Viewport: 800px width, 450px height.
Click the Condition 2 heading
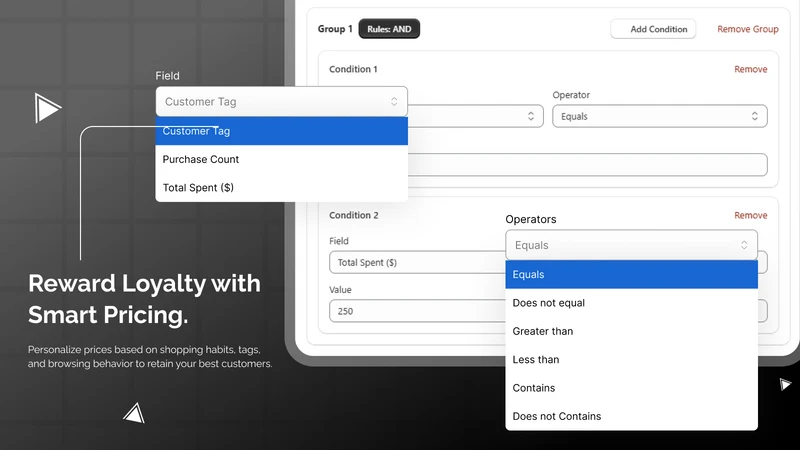click(x=354, y=215)
